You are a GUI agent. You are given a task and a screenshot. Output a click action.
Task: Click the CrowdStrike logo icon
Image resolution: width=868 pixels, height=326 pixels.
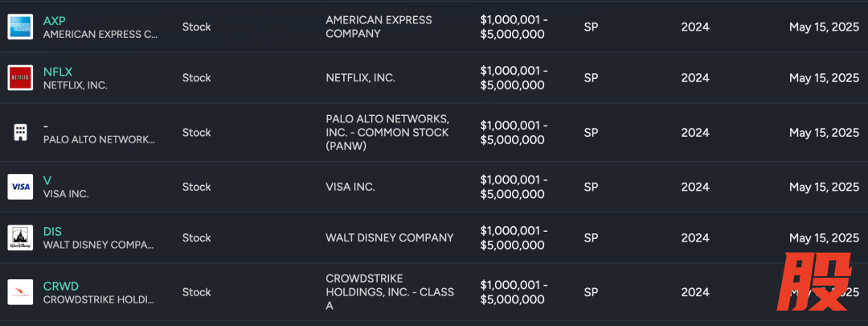(x=20, y=292)
